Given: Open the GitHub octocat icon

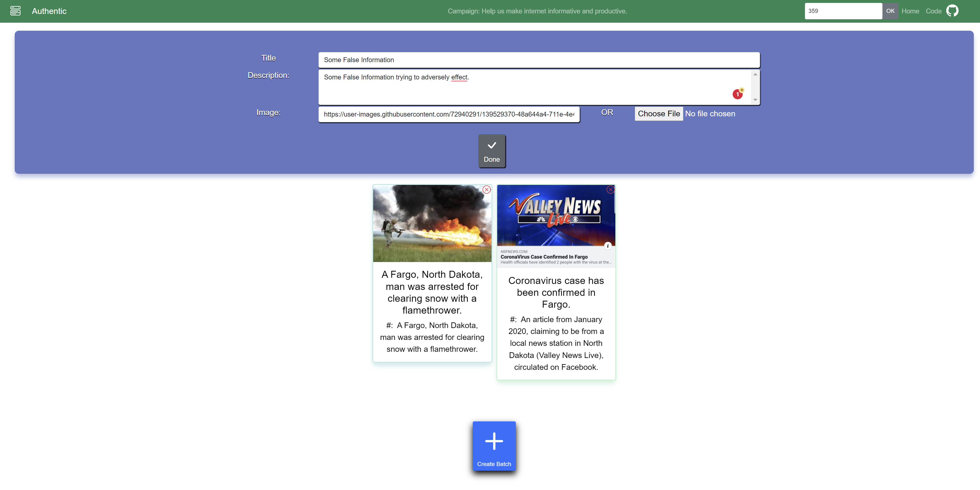Looking at the screenshot, I should [x=952, y=11].
